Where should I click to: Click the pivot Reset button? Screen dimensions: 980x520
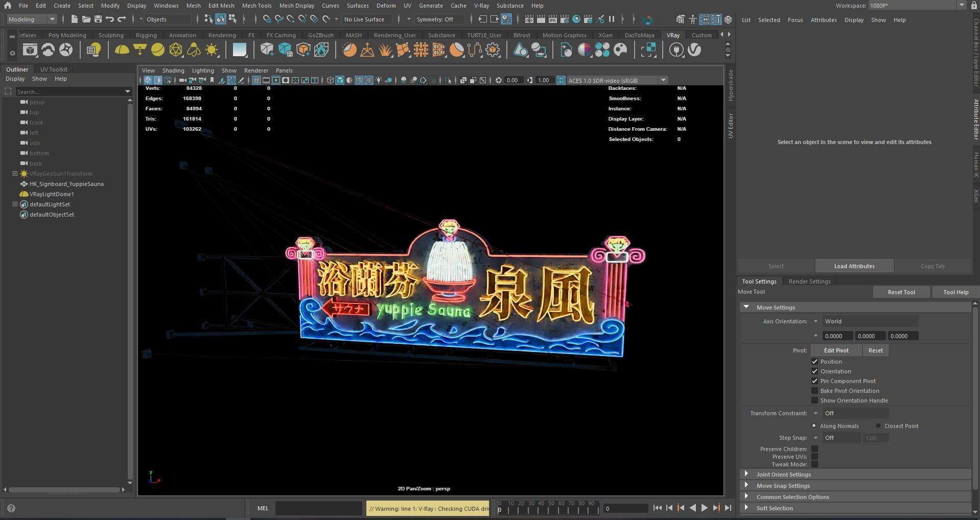click(875, 350)
